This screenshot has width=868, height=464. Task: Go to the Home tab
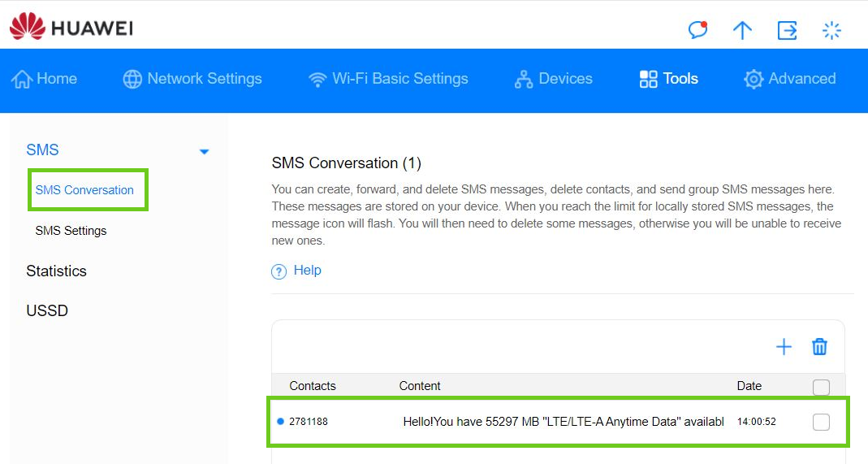click(45, 79)
